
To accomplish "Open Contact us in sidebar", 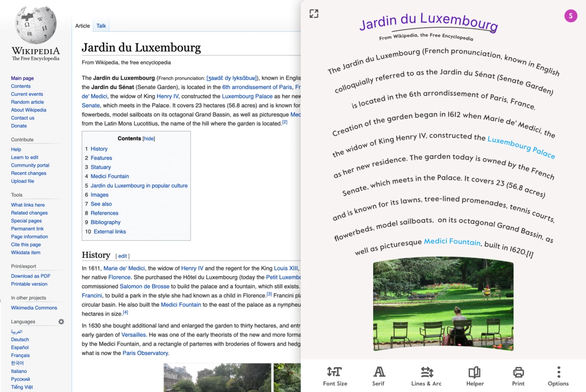I will [23, 118].
